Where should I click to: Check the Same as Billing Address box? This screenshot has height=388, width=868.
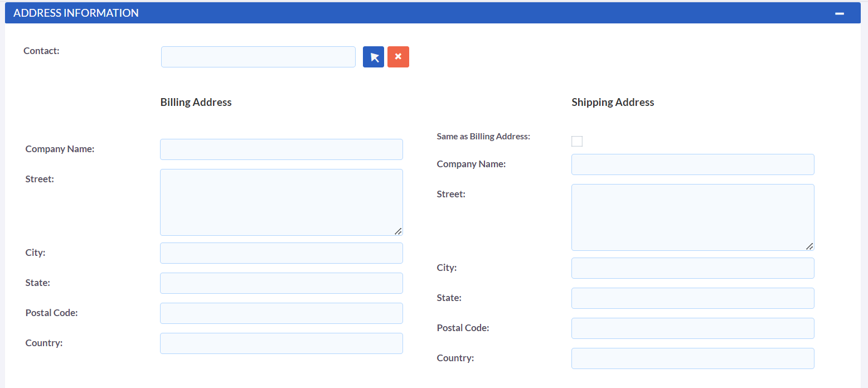click(576, 142)
